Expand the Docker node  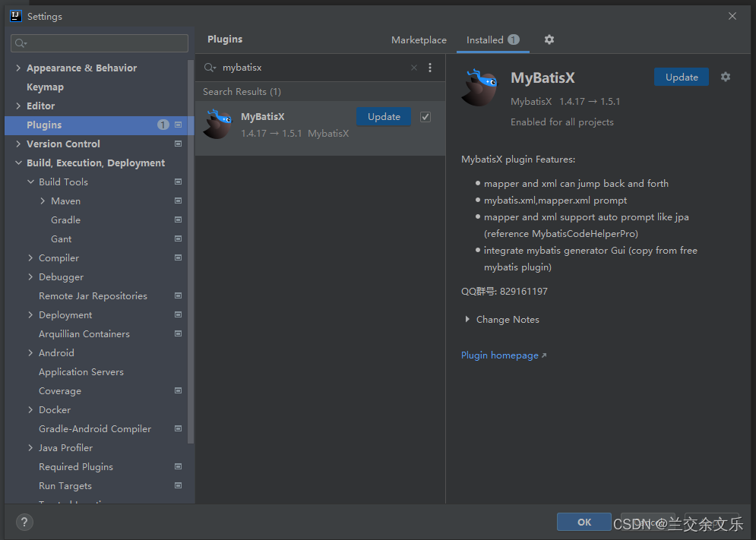click(31, 410)
